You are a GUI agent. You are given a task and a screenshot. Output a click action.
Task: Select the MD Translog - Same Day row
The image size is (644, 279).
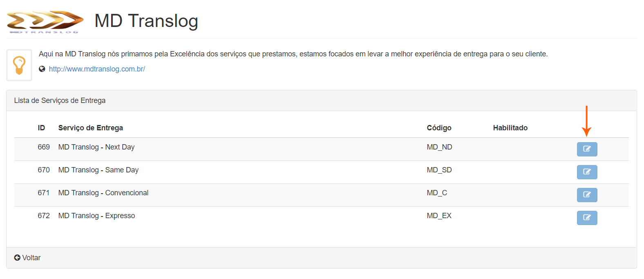click(98, 170)
